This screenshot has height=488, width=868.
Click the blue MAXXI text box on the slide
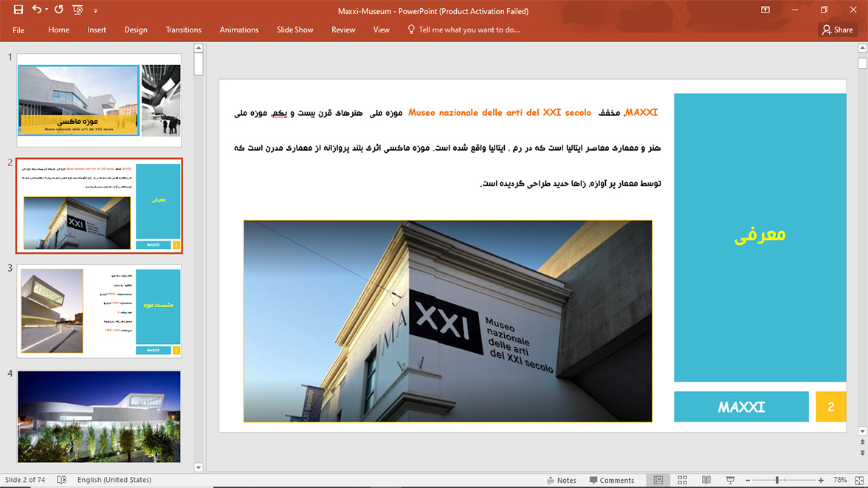(x=741, y=407)
